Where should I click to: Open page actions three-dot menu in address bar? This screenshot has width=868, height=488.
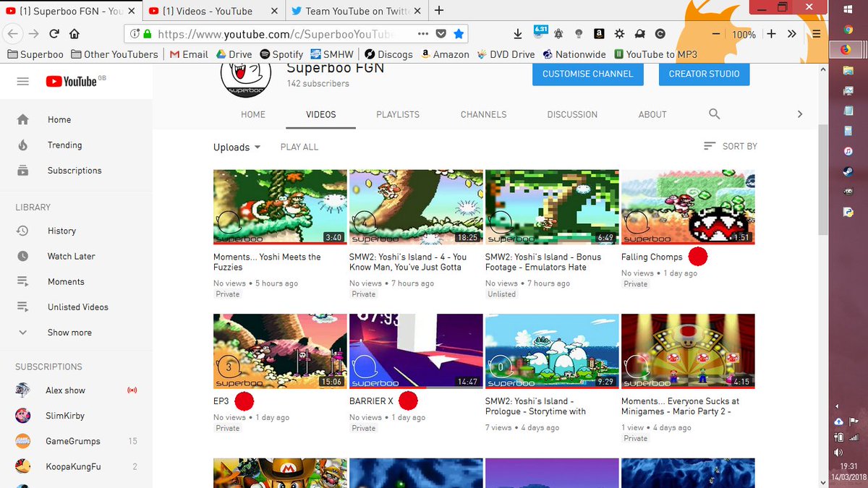click(424, 34)
